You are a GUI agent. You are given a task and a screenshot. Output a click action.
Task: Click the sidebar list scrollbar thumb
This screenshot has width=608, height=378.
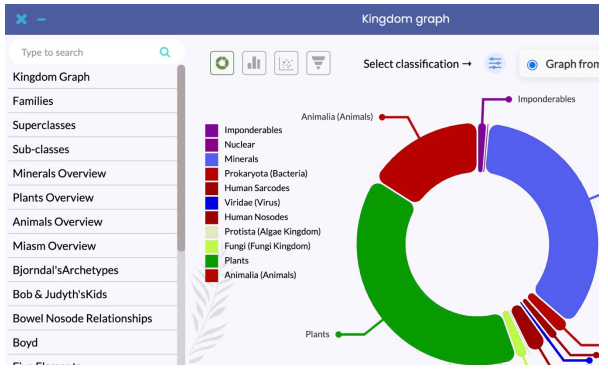181,158
